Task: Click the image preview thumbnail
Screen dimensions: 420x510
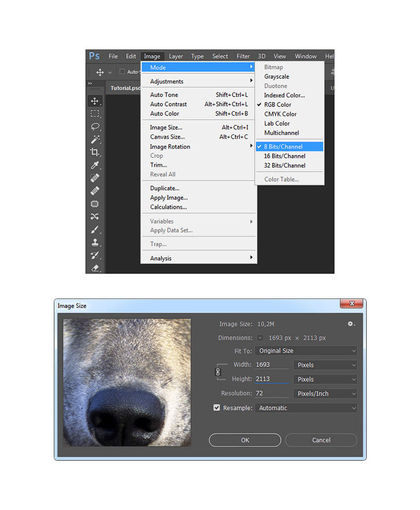Action: point(127,382)
